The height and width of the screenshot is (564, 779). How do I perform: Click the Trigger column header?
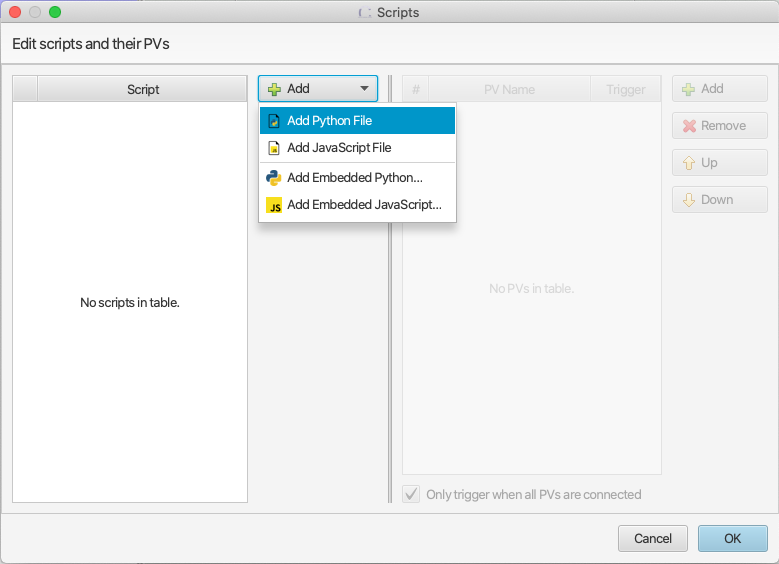(626, 89)
